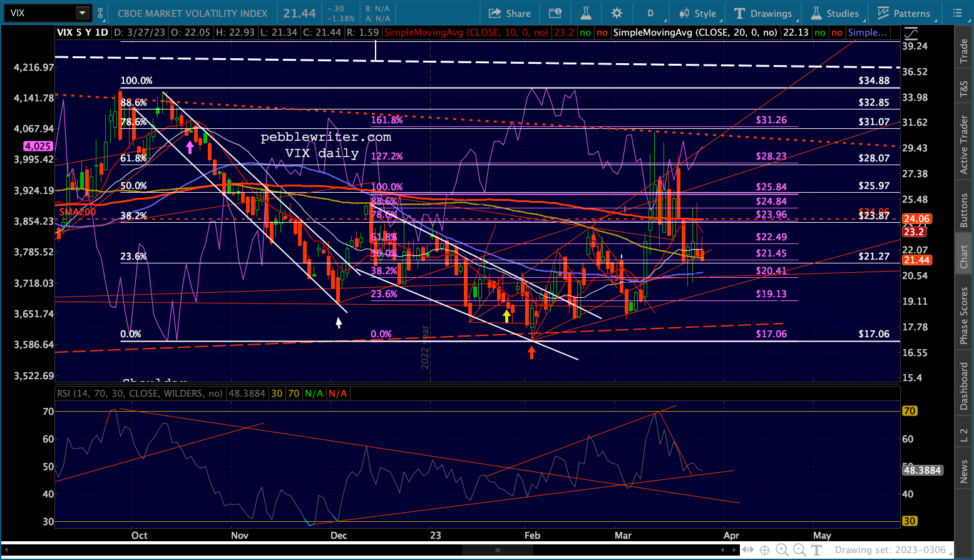The image size is (974, 560).
Task: Click the pebblewriter.com text annotation
Action: pyautogui.click(x=326, y=137)
